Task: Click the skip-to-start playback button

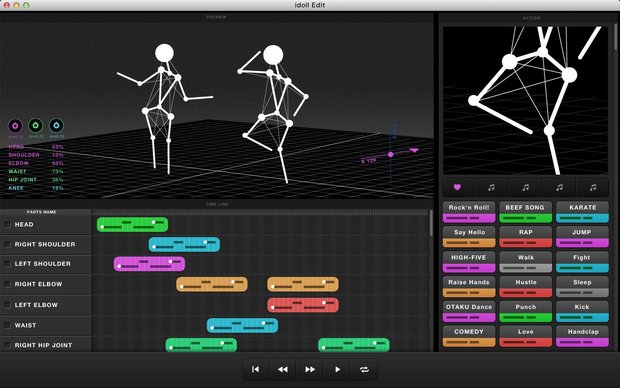Action: [255, 369]
